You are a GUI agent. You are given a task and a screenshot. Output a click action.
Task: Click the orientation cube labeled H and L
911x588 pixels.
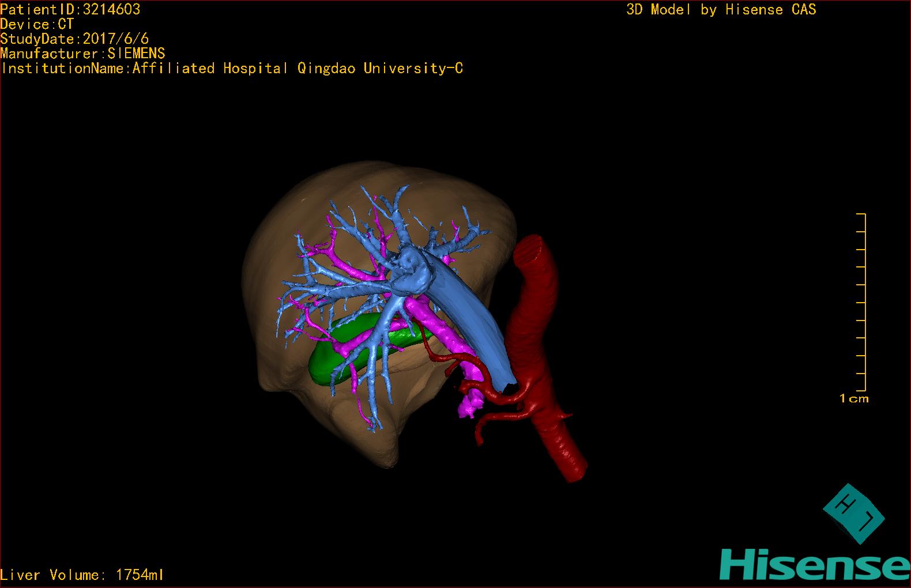(x=853, y=514)
